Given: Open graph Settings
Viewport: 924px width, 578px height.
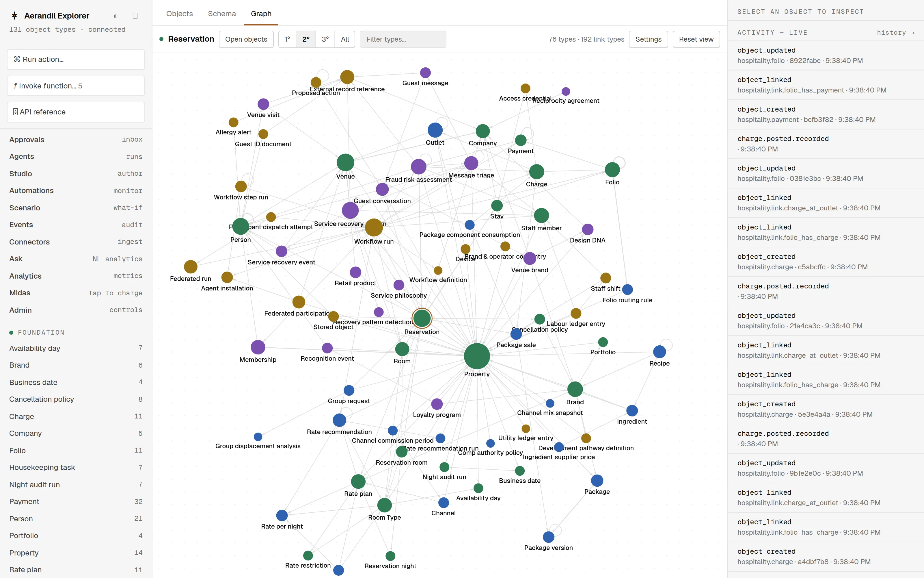Looking at the screenshot, I should pos(648,39).
